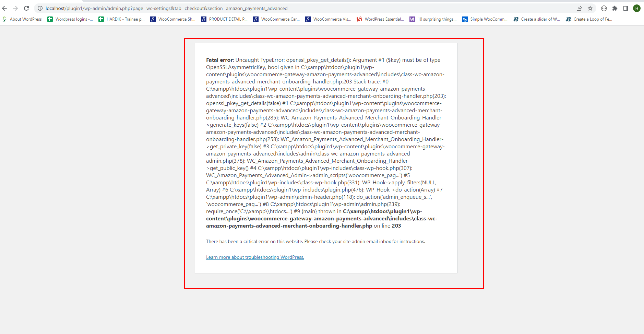Screen dimensions: 644x334
Task: Open the profile avatar H
Action: pos(637,8)
